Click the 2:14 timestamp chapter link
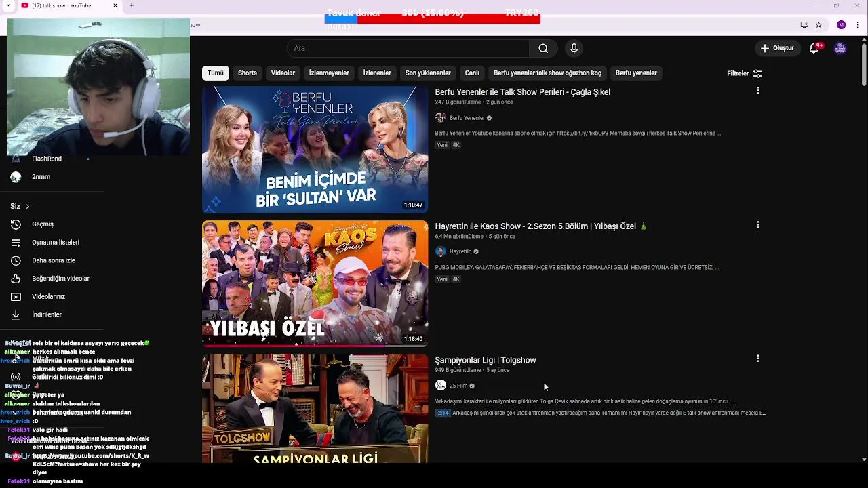This screenshot has height=488, width=868. [443, 413]
